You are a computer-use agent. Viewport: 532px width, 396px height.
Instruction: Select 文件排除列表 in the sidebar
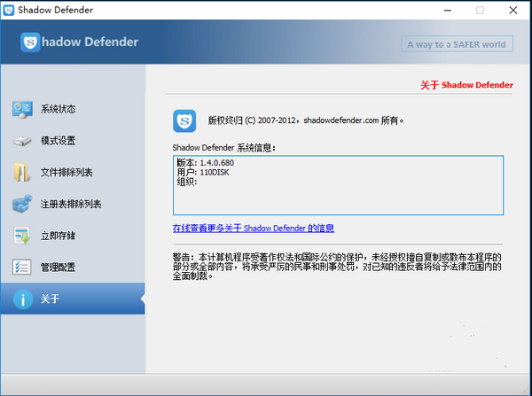coord(66,172)
